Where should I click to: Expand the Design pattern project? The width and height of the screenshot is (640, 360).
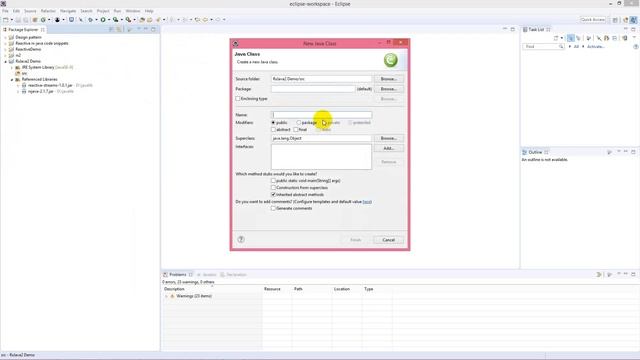pos(6,37)
